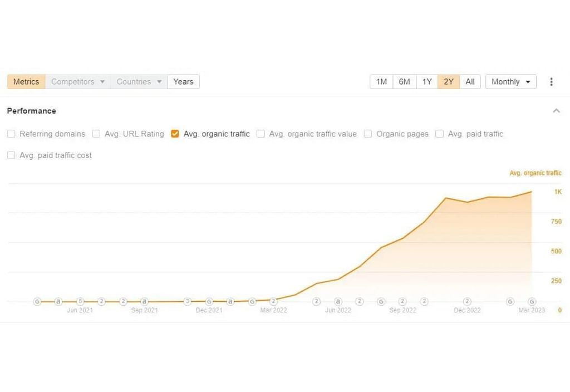Tick the Organic pages checkbox

click(368, 134)
